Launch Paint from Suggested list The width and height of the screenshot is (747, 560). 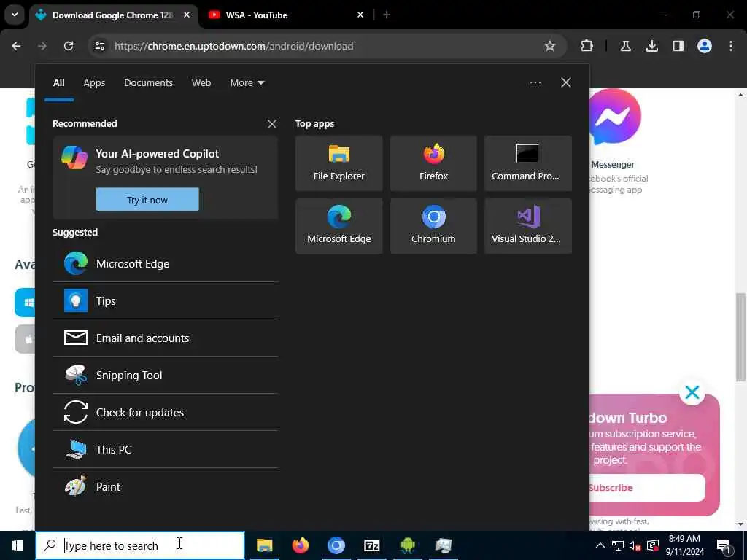(x=165, y=486)
